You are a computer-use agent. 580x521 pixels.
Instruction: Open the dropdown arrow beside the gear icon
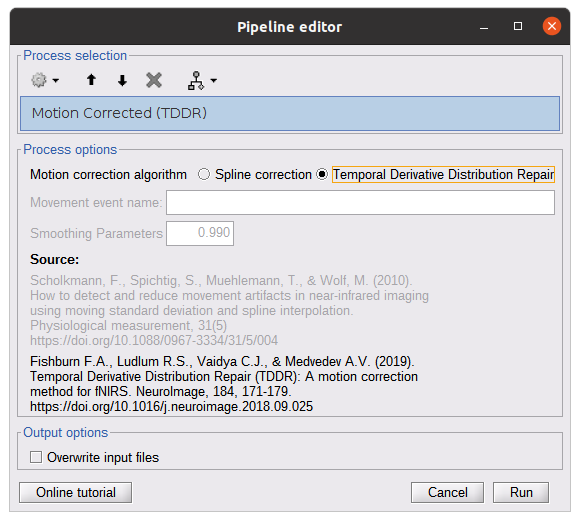pos(56,80)
